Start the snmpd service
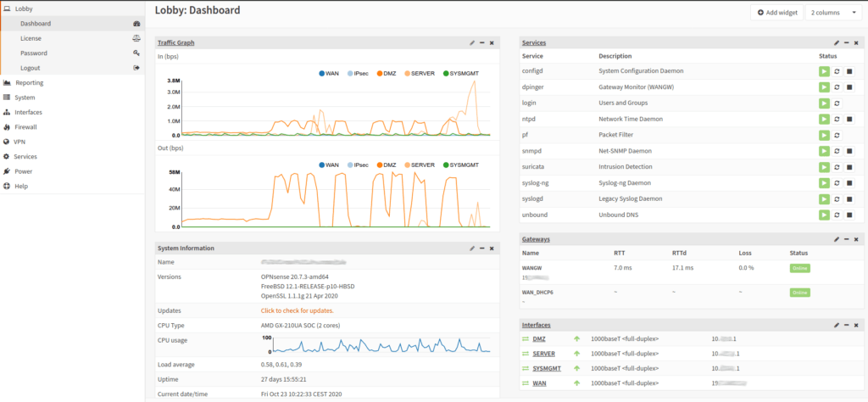Screen dimensions: 868x402 824,151
